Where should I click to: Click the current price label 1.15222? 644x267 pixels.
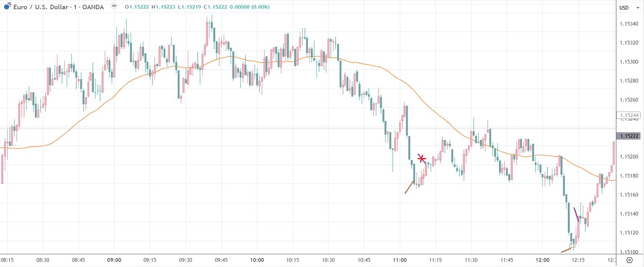(x=628, y=136)
